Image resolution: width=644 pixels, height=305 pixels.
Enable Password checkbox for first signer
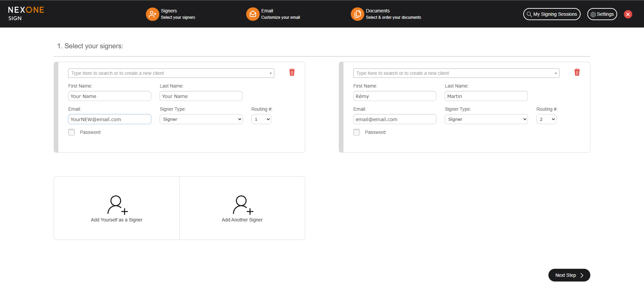tap(71, 132)
